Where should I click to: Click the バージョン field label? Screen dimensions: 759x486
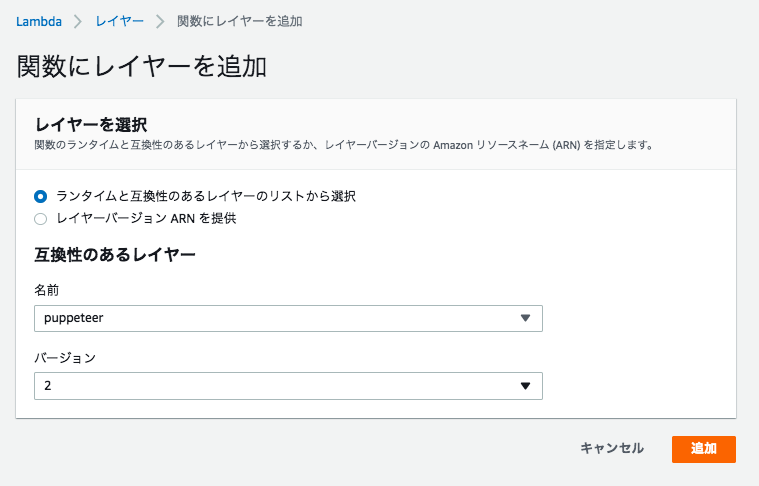[65, 358]
